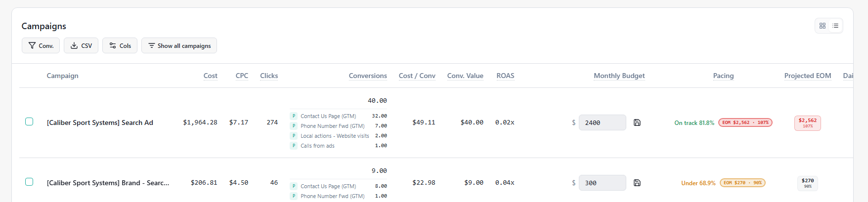Click the $1,964.28 cost value
The image size is (868, 202).
point(200,122)
